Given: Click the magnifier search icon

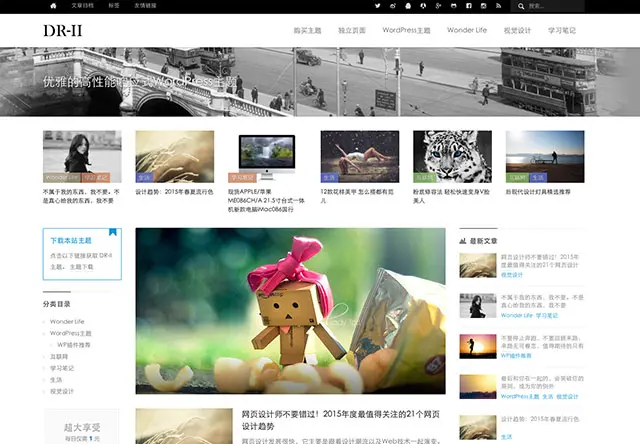Looking at the screenshot, I should tap(521, 6).
